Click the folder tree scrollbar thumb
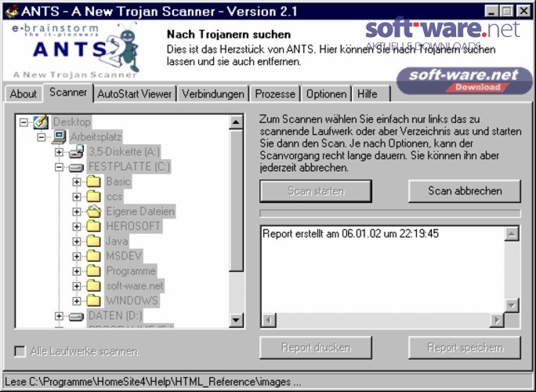 click(x=236, y=200)
